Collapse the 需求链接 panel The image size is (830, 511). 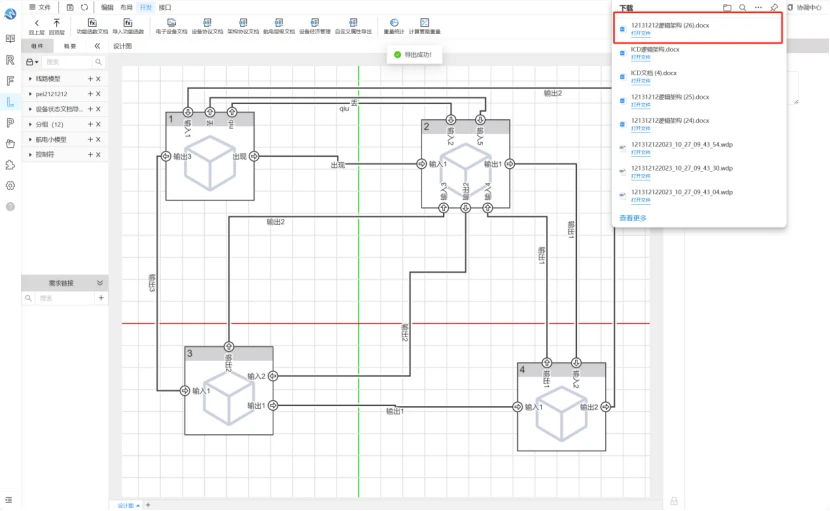point(100,283)
